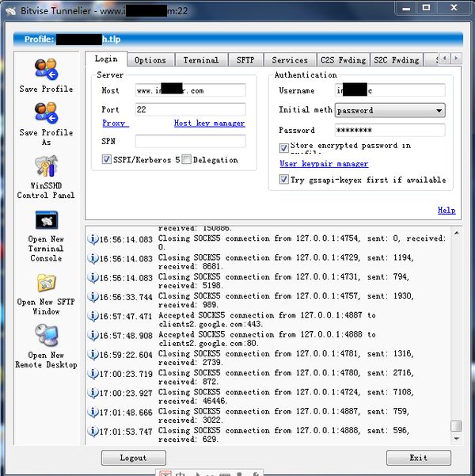Click the log panel scrollbar thumb
This screenshot has width=475, height=476.
[456, 425]
